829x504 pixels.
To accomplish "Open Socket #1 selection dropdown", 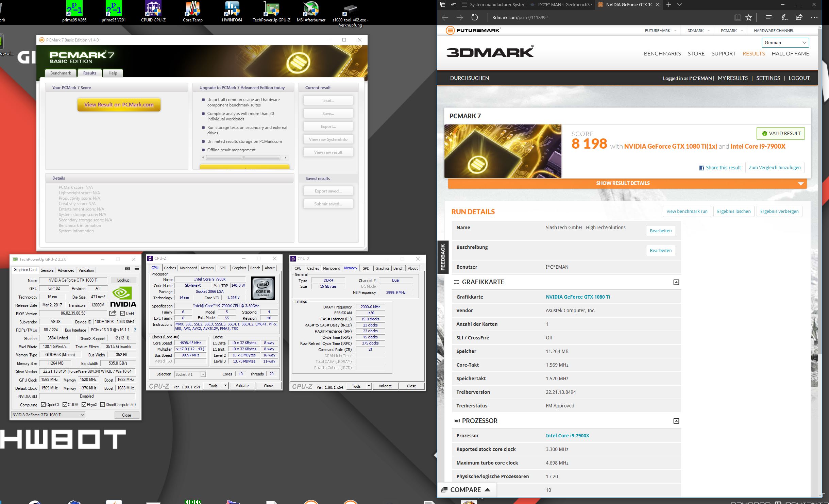I will (x=190, y=374).
